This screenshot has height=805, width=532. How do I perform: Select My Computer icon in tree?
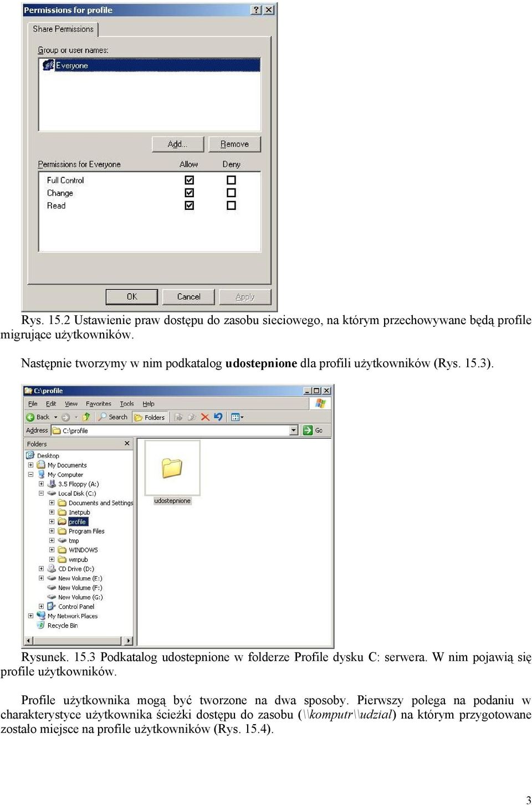pos(41,474)
